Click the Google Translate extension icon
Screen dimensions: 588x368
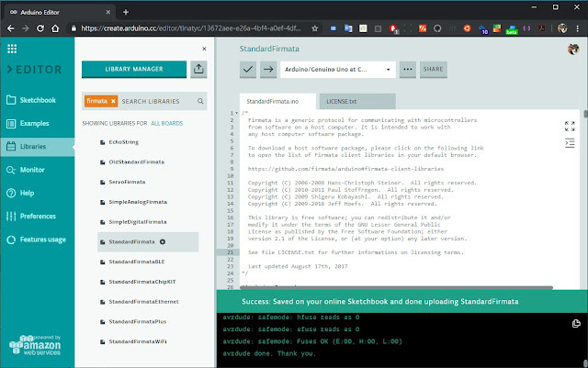[x=348, y=28]
